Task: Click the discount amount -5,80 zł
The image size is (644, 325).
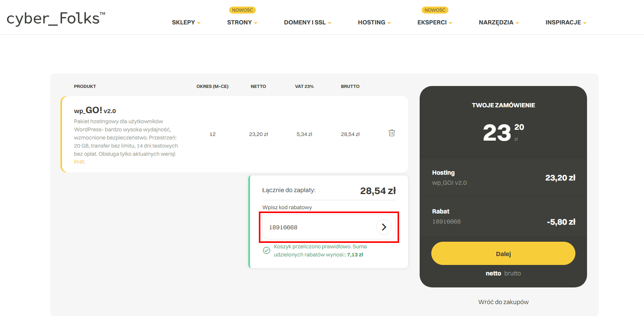Action: tap(561, 222)
